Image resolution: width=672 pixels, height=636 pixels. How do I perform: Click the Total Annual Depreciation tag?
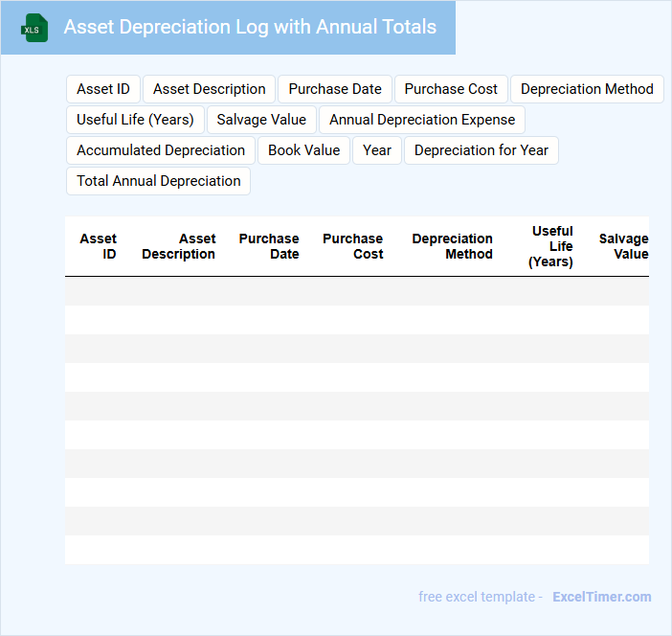(159, 181)
